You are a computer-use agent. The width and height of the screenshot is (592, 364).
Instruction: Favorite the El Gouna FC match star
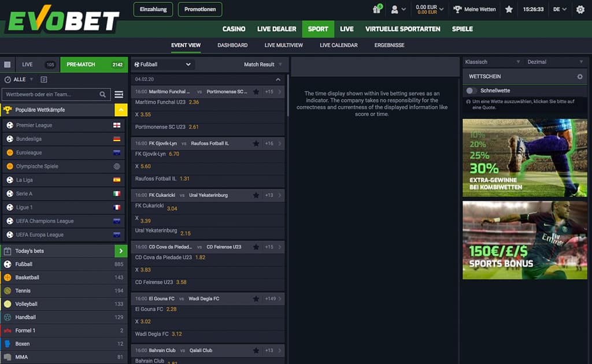tap(256, 299)
